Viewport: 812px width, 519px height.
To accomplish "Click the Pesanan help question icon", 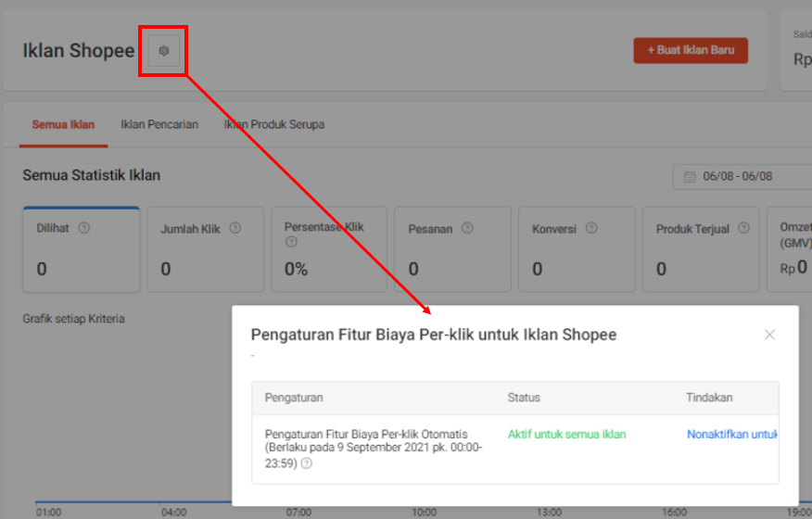I will point(467,228).
